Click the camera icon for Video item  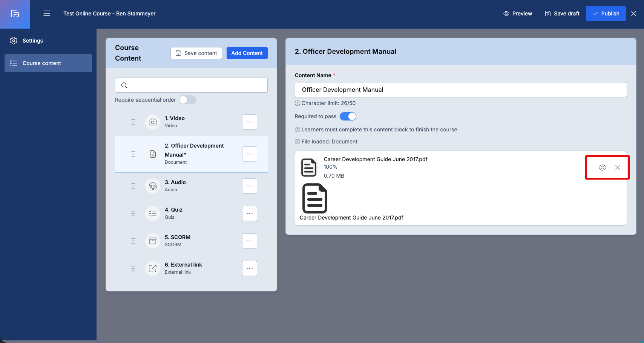[x=153, y=122]
